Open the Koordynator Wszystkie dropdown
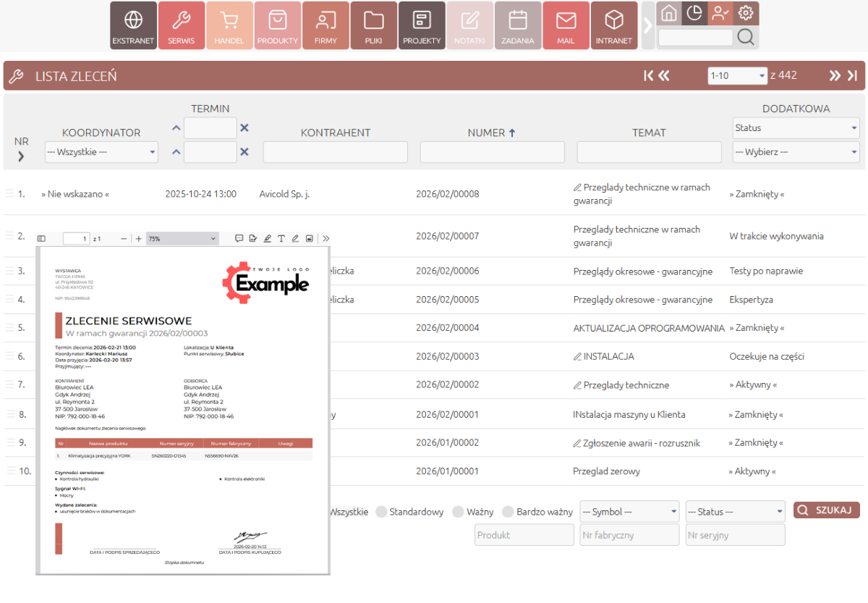The width and height of the screenshot is (868, 603). pyautogui.click(x=101, y=152)
